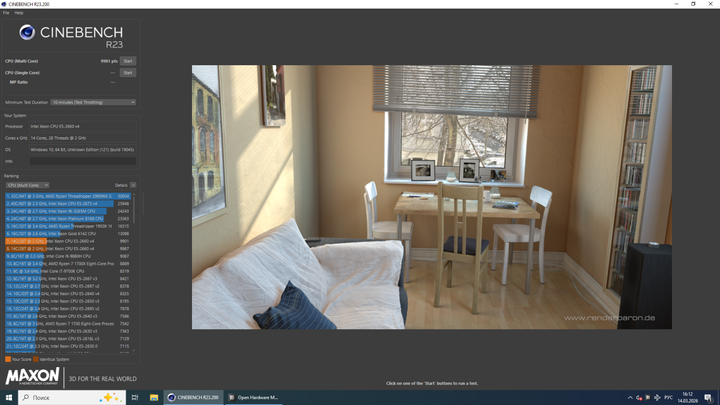Open the Windows Start menu
This screenshot has width=720, height=405.
pyautogui.click(x=8, y=398)
